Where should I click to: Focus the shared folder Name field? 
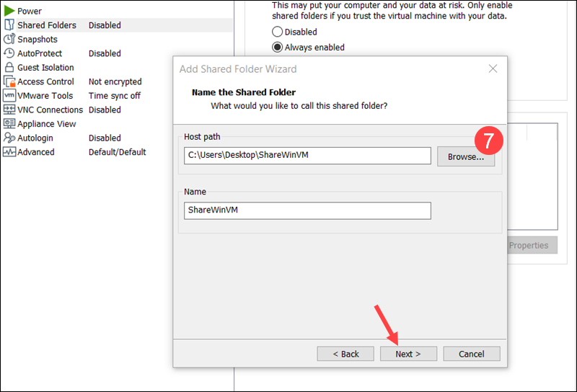[307, 210]
